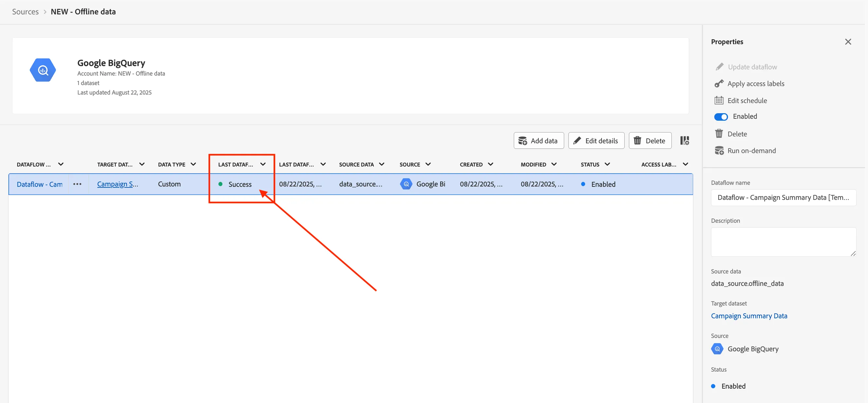Open the Campaign S... target dataset link
The height and width of the screenshot is (403, 868).
[x=118, y=184]
